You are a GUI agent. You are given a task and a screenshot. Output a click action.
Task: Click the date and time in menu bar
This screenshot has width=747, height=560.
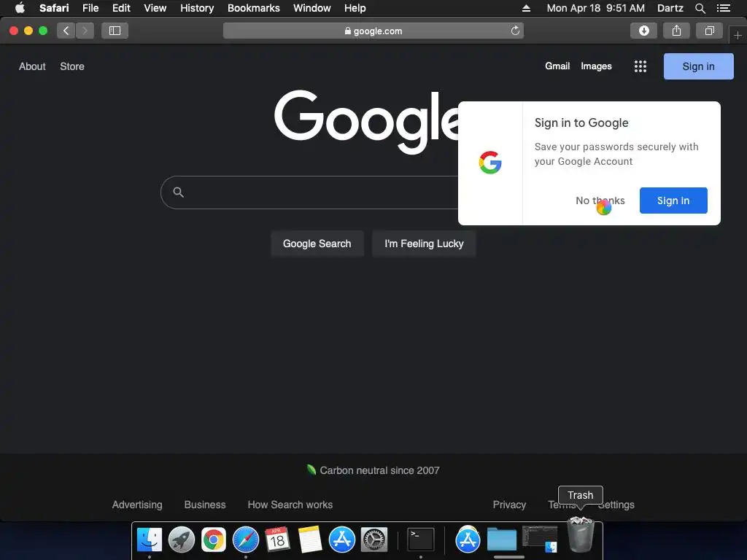pyautogui.click(x=595, y=8)
